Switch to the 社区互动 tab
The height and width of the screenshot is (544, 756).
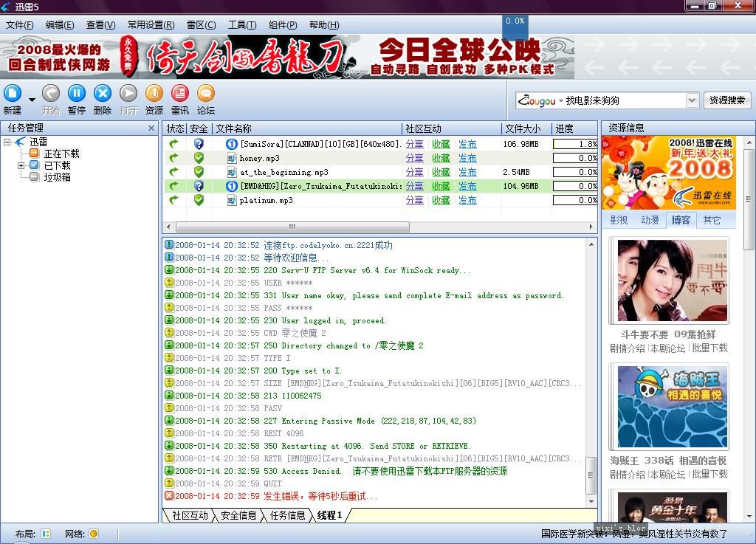[x=190, y=515]
